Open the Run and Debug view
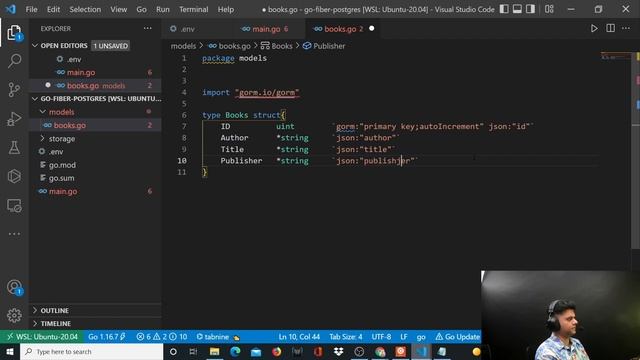 14,119
